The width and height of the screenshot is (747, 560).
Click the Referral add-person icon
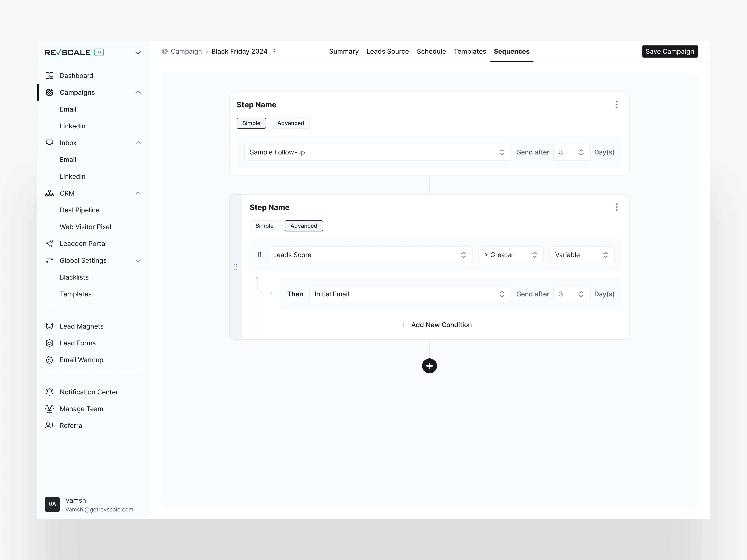point(50,426)
